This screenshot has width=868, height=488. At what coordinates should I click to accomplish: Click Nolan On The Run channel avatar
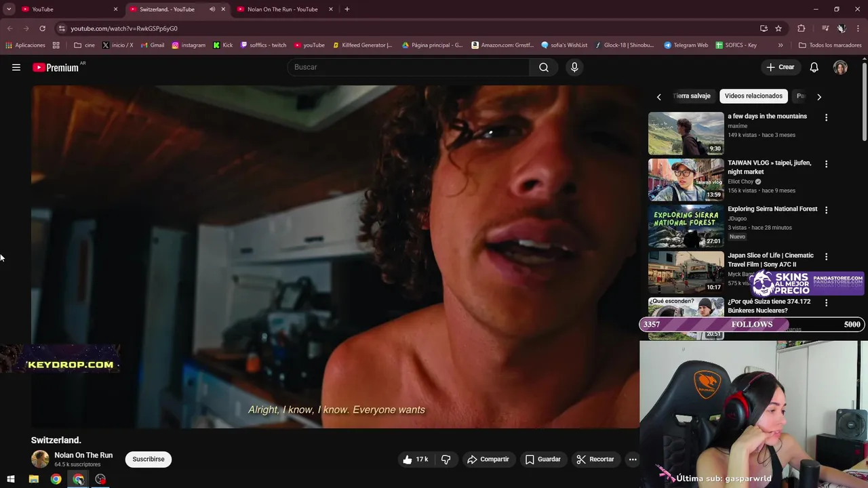40,459
